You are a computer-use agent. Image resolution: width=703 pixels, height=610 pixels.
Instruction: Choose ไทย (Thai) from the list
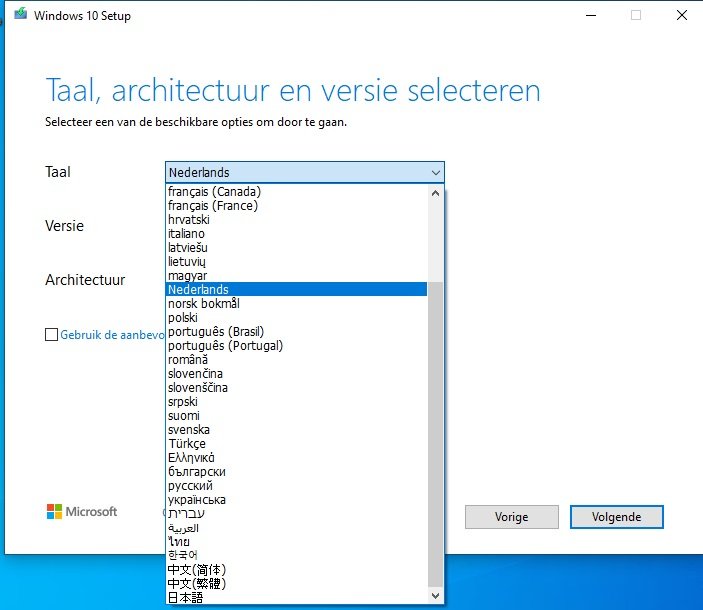(296, 541)
